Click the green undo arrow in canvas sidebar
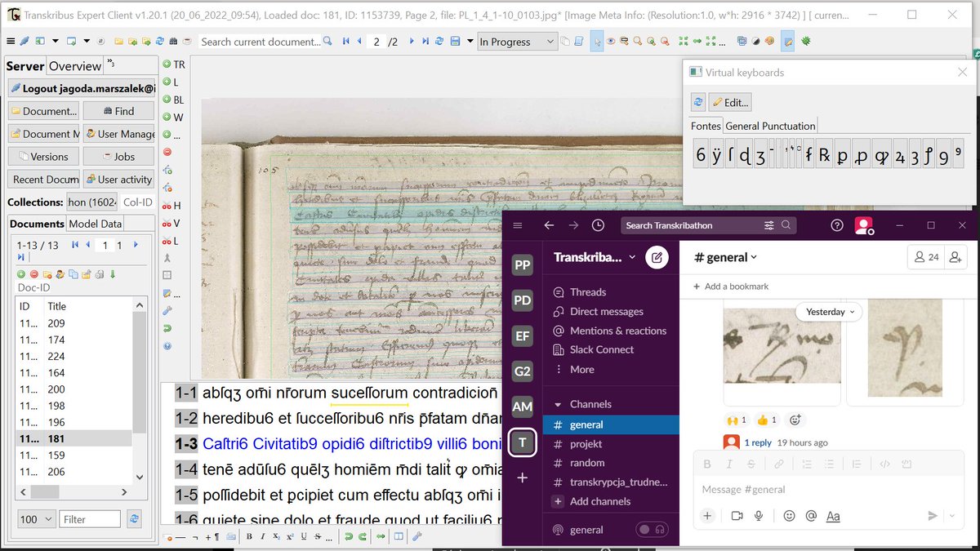The width and height of the screenshot is (980, 551). tap(167, 328)
